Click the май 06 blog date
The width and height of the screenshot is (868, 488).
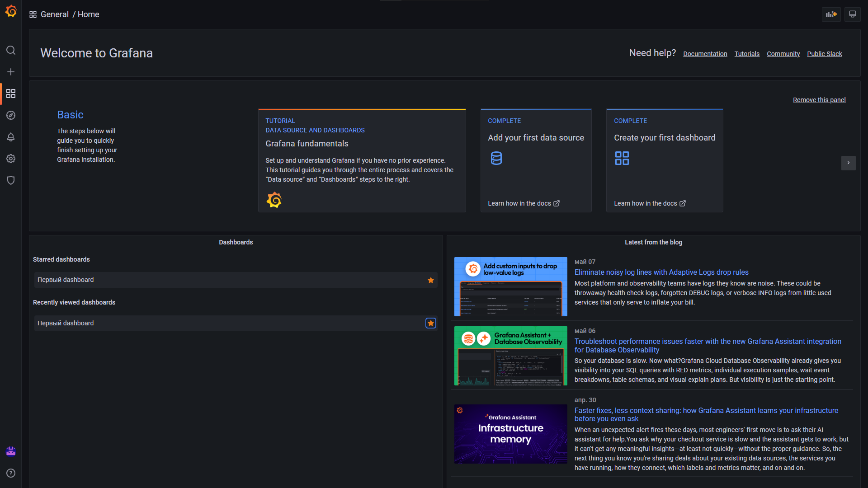point(585,331)
